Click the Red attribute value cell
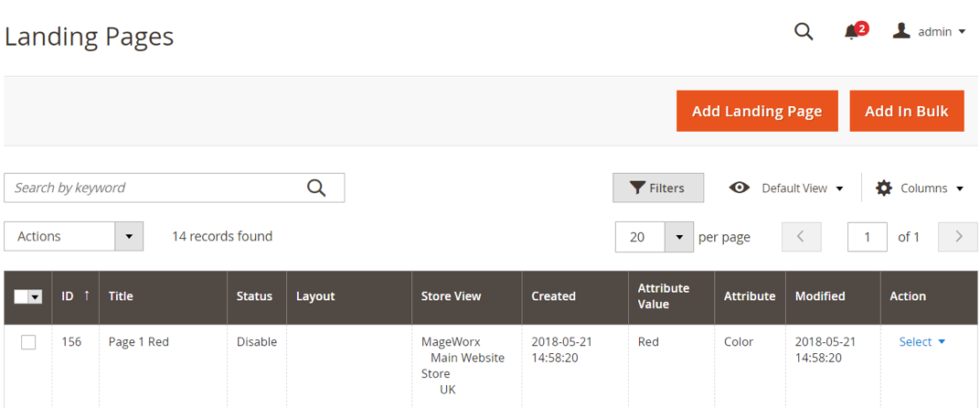This screenshot has height=408, width=980. [648, 341]
